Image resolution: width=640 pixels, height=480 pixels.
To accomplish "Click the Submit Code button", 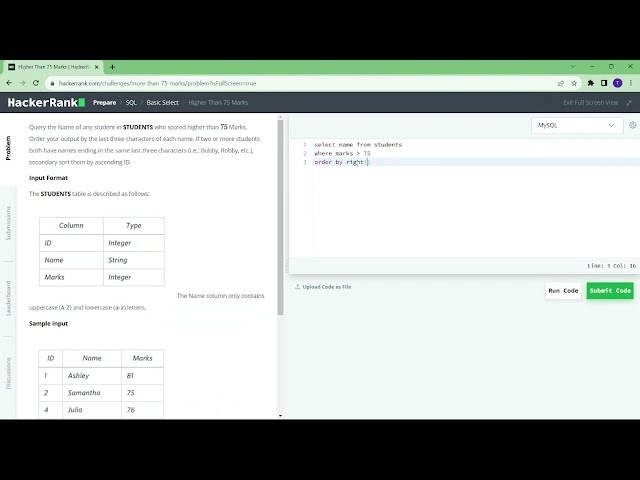I will 610,291.
